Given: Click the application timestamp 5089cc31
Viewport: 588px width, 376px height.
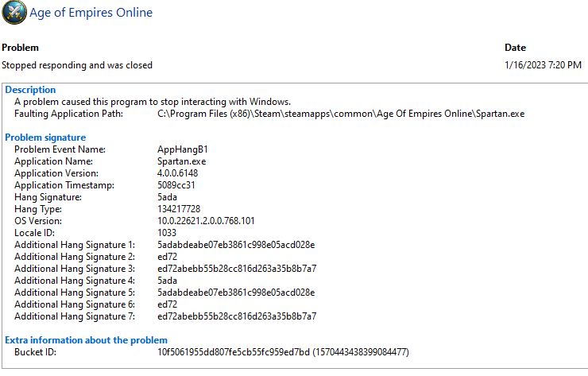Looking at the screenshot, I should 176,185.
